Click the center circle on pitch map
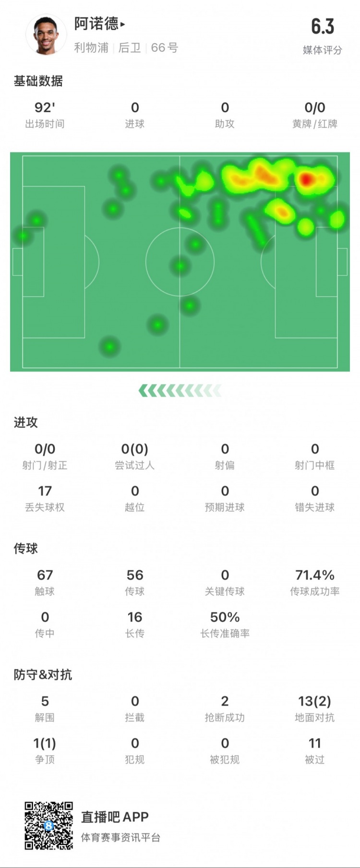 tap(180, 262)
